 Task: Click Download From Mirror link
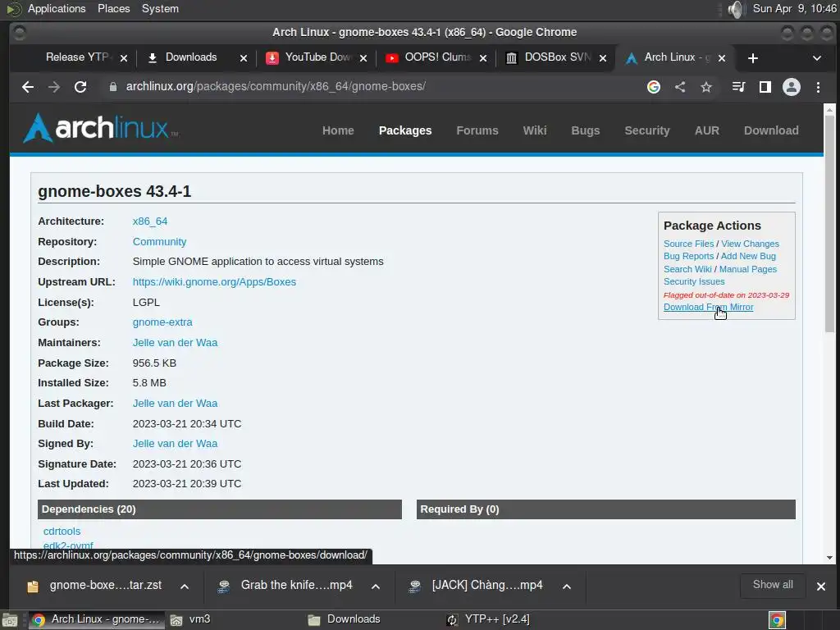pyautogui.click(x=708, y=307)
